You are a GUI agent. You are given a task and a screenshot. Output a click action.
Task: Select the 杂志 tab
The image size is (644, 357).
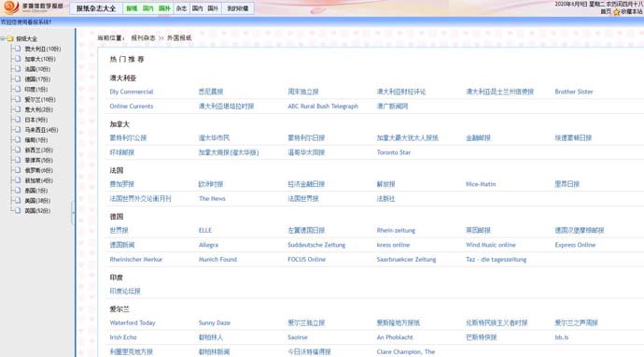pyautogui.click(x=182, y=8)
